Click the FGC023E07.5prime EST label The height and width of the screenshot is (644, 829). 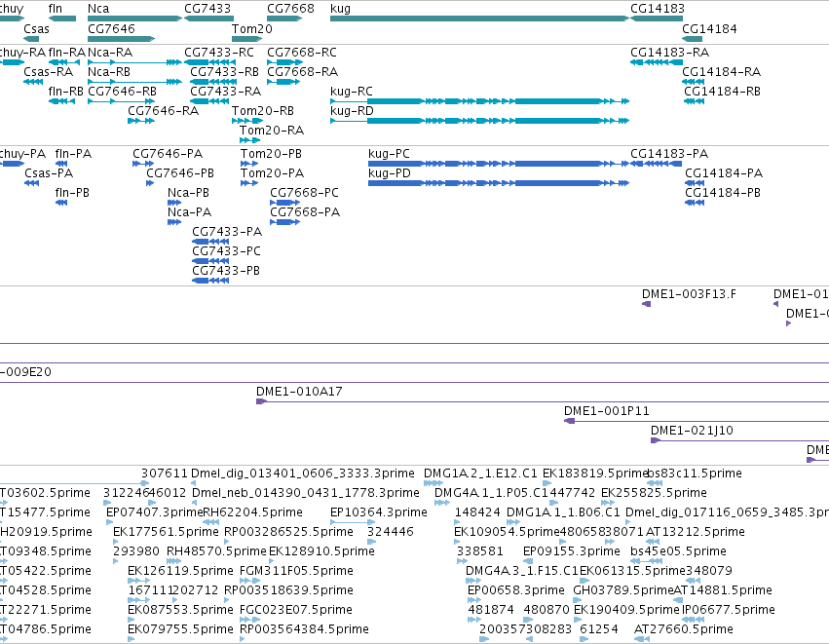296,610
